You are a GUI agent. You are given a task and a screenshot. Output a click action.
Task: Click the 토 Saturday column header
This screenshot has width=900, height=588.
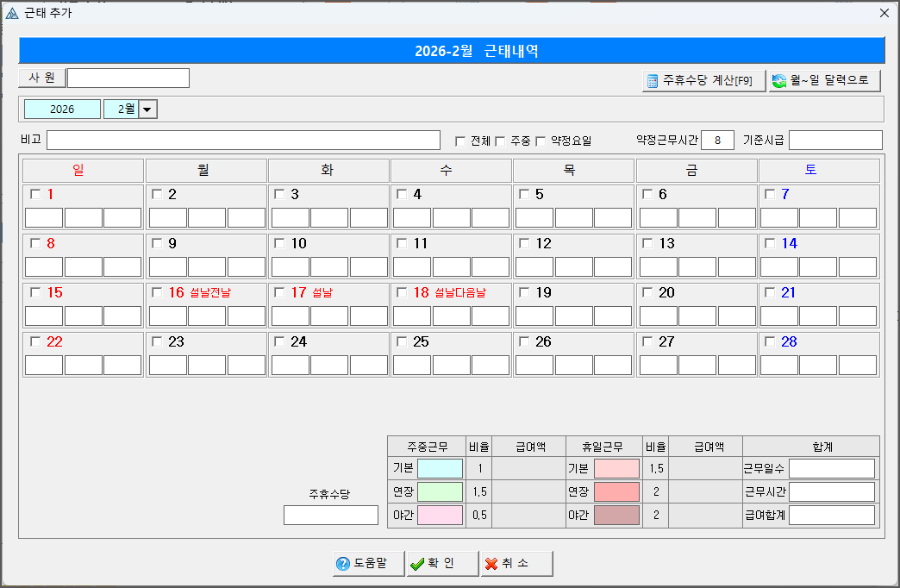pyautogui.click(x=819, y=171)
